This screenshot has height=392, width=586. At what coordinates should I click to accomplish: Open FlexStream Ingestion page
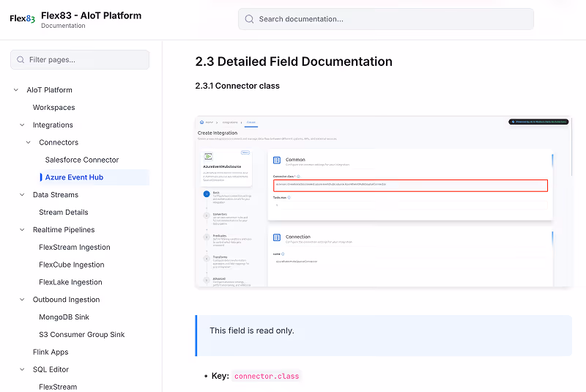tap(75, 248)
